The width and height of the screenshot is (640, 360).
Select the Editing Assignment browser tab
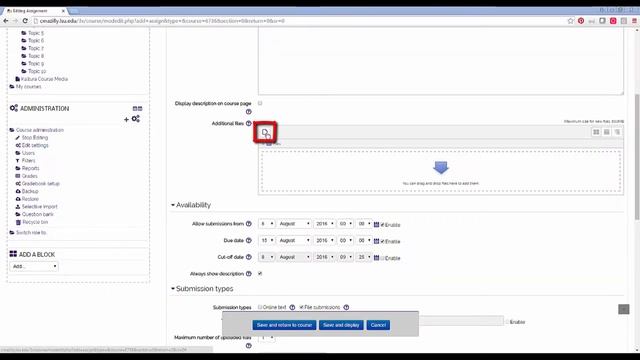pyautogui.click(x=35, y=11)
